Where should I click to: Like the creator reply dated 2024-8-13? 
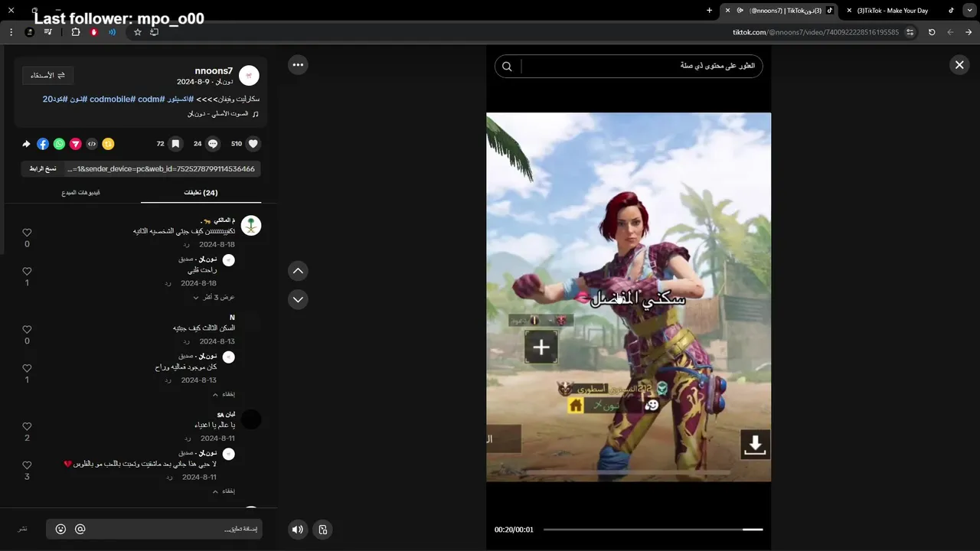(x=27, y=368)
